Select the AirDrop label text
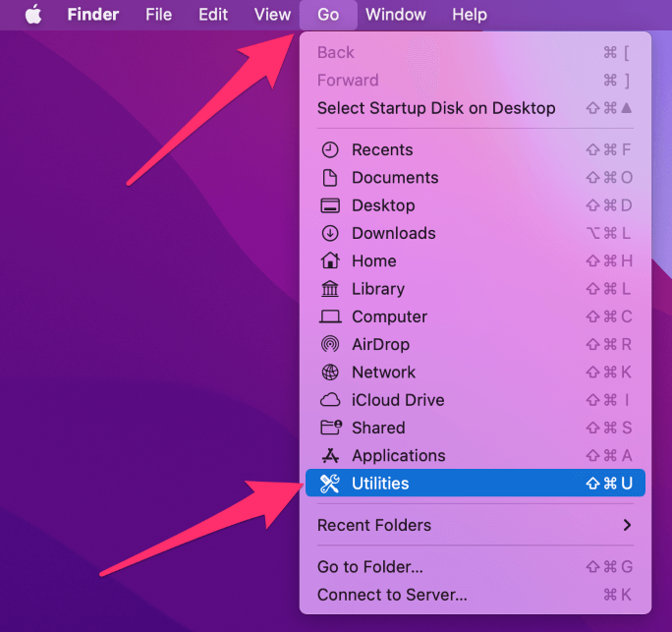672x632 pixels. [380, 345]
